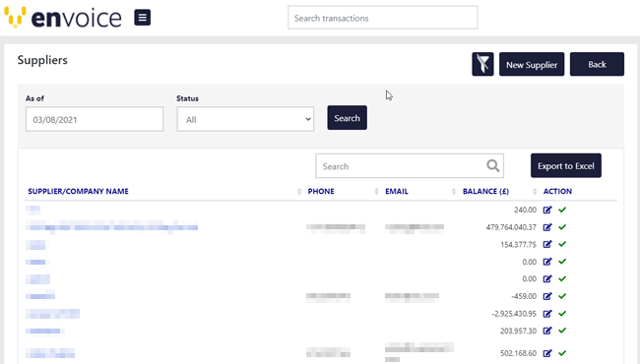Toggle active checkmark for -2,925,430.95 balance supplier

click(562, 314)
